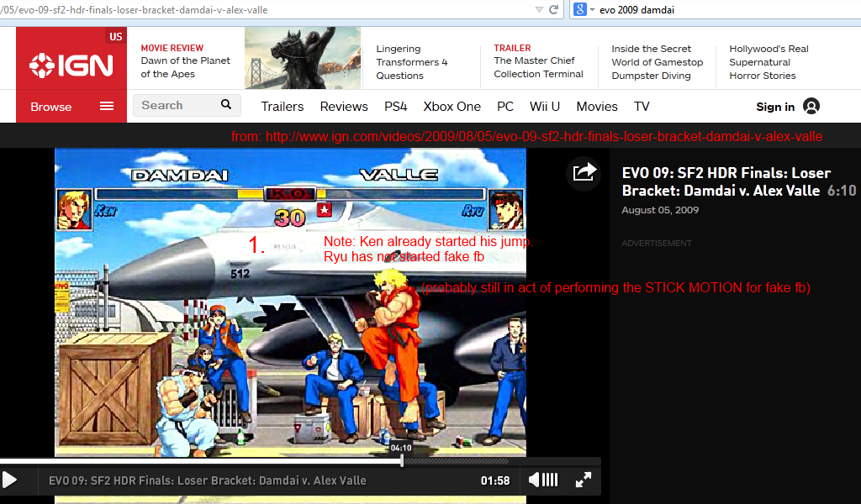Open Dawn of the Planet of the Apes review
The height and width of the screenshot is (504, 861).
186,67
